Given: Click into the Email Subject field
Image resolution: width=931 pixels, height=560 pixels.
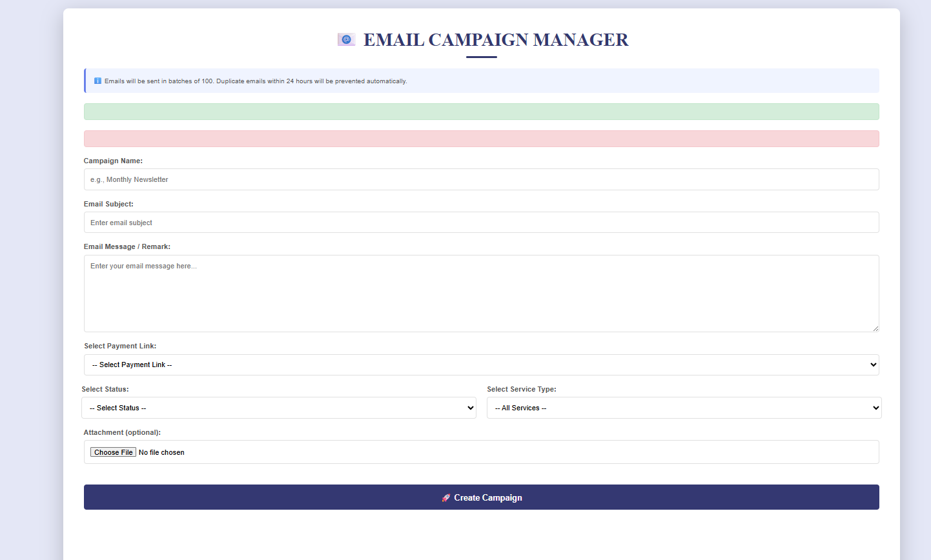Looking at the screenshot, I should pos(481,223).
